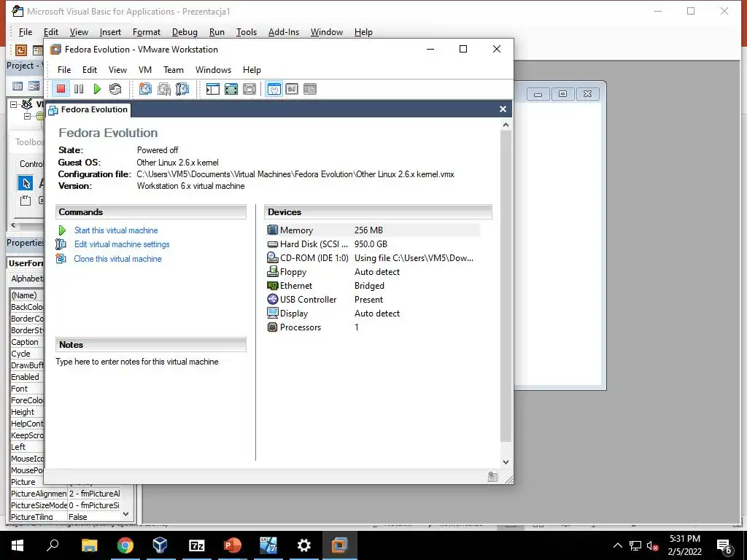Open Google Chrome from the taskbar
Viewport: 747px width, 560px height.
coord(125,545)
